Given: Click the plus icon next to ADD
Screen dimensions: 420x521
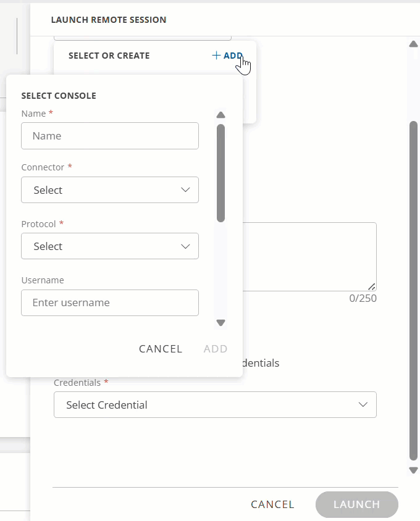Looking at the screenshot, I should tap(216, 56).
